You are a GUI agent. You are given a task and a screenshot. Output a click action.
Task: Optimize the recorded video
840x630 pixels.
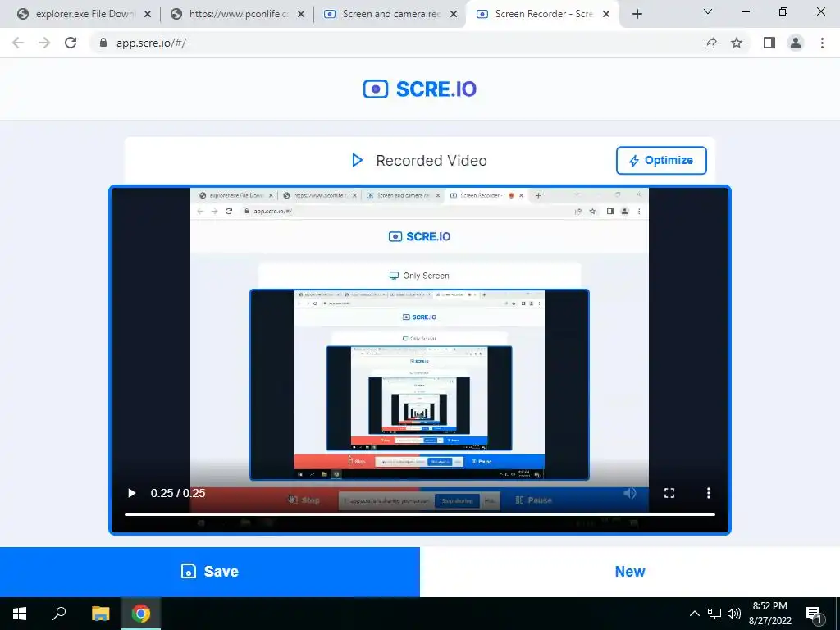pos(661,160)
